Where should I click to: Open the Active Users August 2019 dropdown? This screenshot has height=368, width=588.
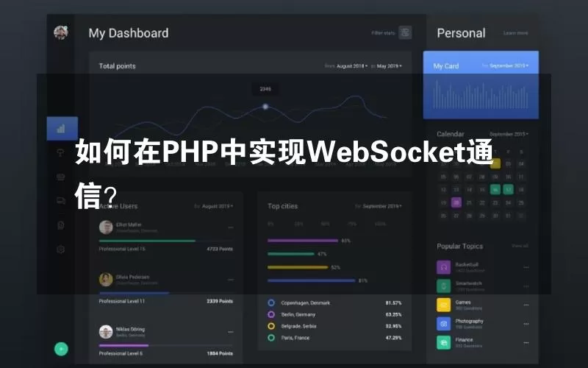[218, 206]
